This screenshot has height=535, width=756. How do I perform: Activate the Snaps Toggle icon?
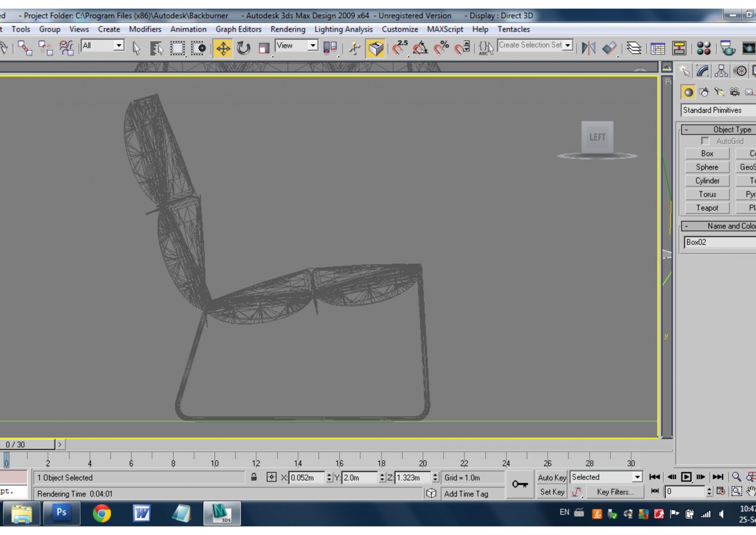[x=401, y=48]
